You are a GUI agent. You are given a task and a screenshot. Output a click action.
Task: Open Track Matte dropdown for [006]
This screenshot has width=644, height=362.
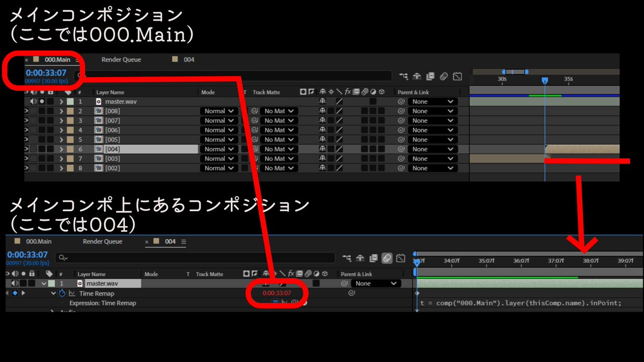point(279,130)
